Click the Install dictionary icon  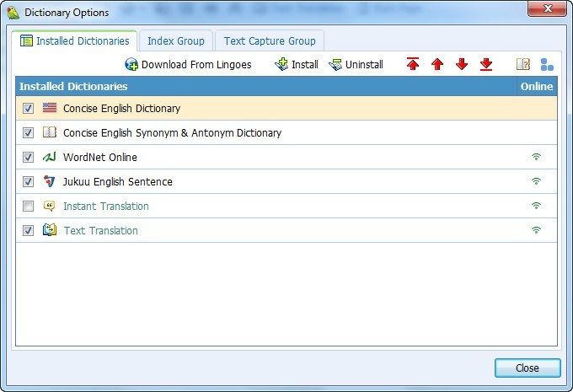[x=281, y=64]
